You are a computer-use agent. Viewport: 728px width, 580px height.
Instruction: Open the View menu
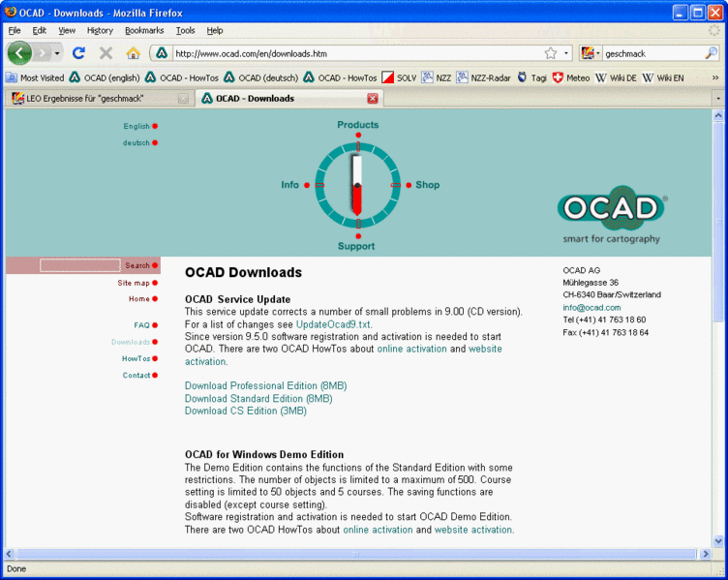coord(67,30)
